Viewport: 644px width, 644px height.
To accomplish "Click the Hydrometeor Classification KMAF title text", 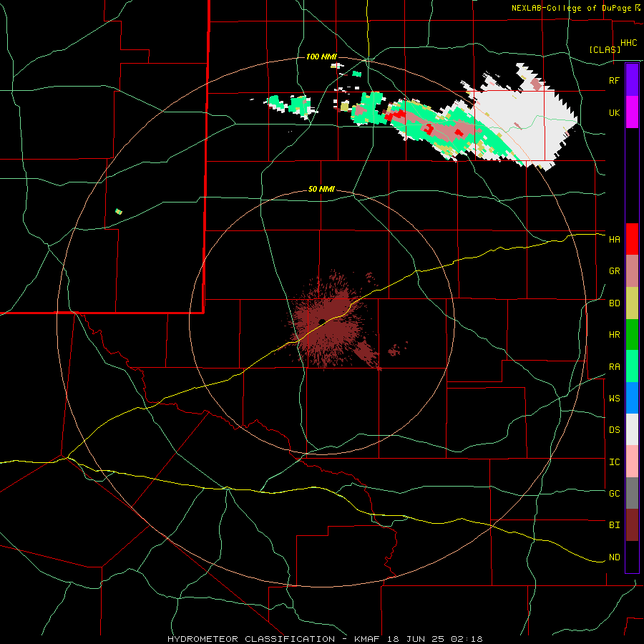I will (324, 639).
